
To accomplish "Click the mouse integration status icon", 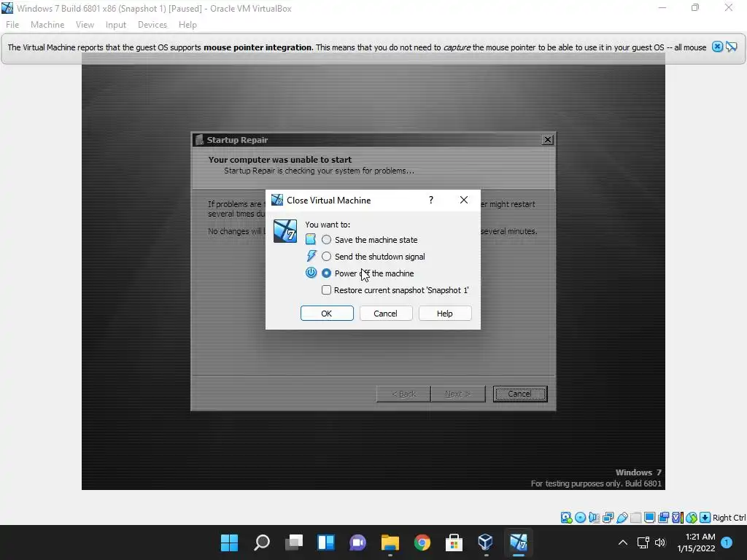I will tap(692, 518).
